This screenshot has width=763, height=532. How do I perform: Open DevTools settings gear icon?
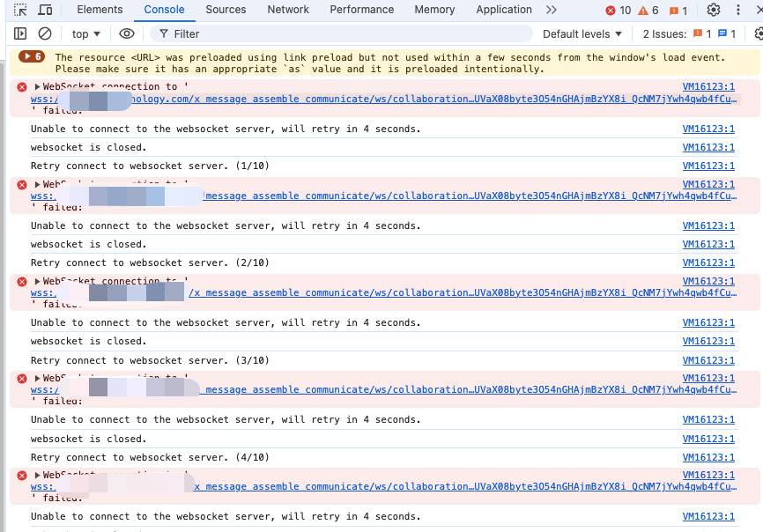coord(714,10)
